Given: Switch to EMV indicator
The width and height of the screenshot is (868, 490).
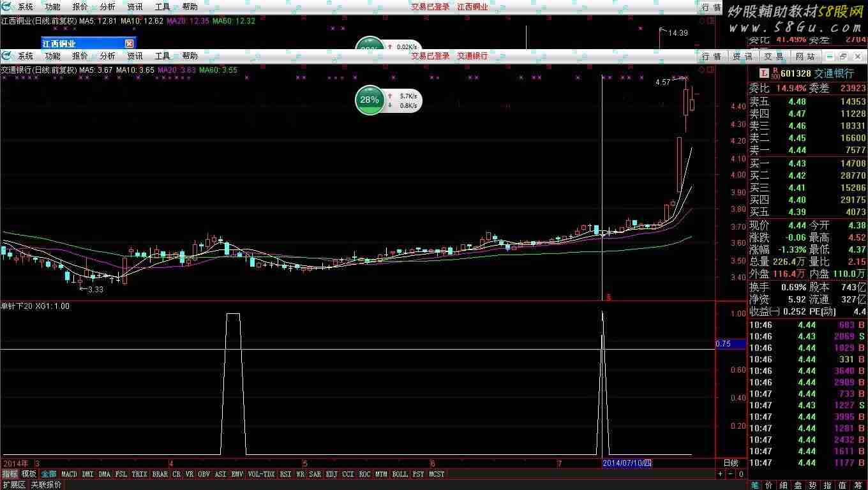Looking at the screenshot, I should pyautogui.click(x=237, y=474).
